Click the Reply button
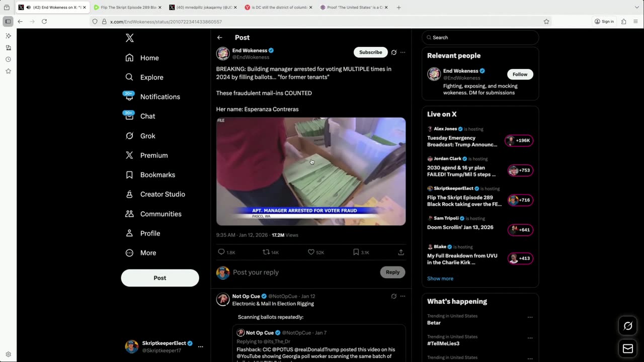644x362 pixels. [392, 273]
